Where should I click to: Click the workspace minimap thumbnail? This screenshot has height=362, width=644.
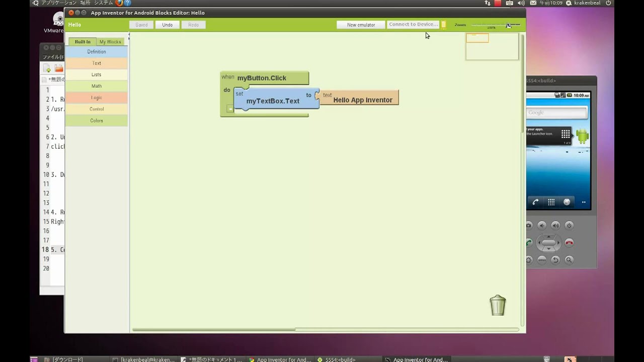[492, 46]
